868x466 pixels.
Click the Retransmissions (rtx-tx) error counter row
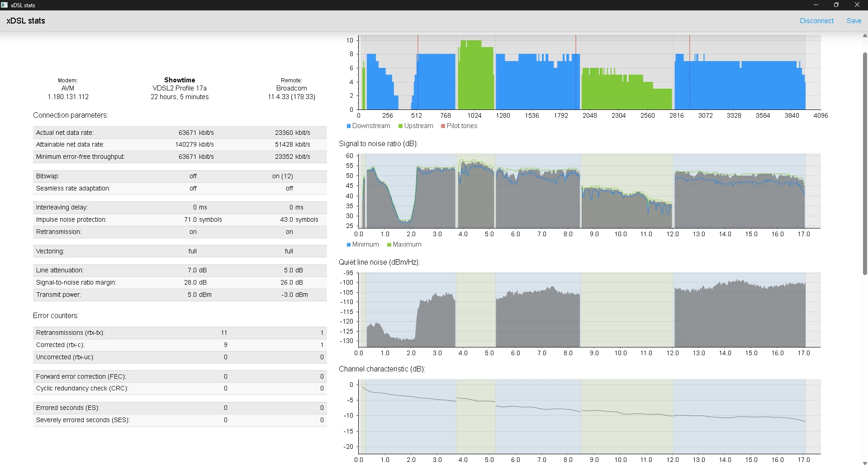180,333
